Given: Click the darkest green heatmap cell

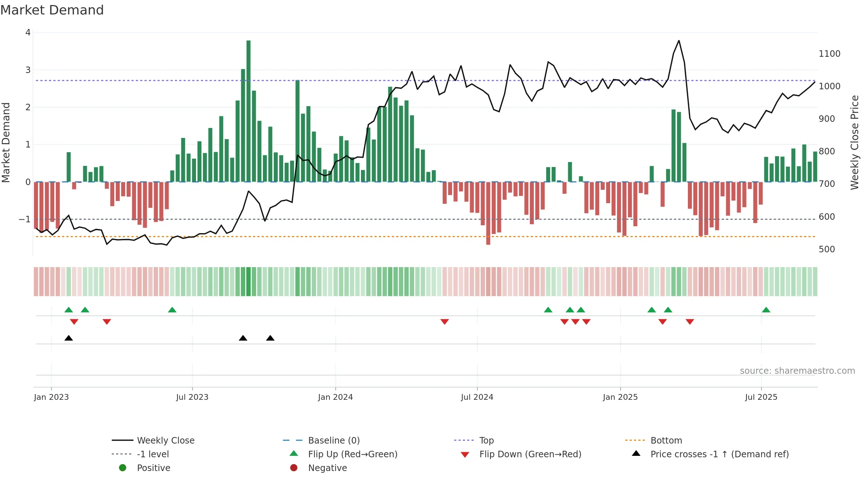Looking at the screenshot, I should coord(248,282).
